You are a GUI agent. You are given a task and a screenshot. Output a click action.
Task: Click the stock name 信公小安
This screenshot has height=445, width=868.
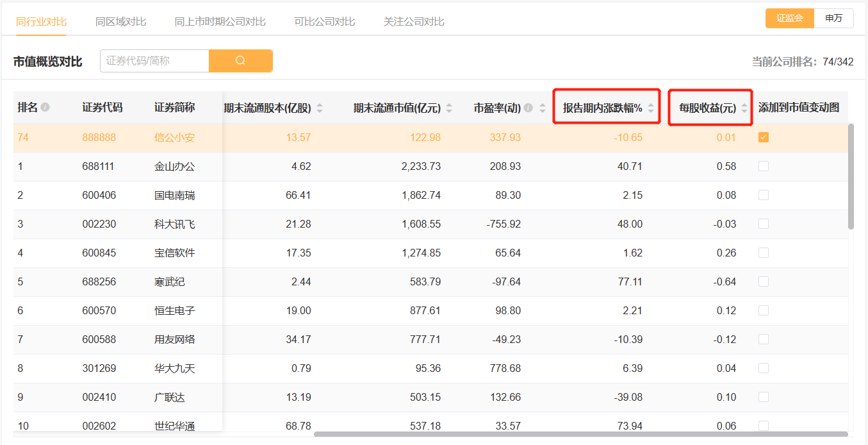point(174,137)
